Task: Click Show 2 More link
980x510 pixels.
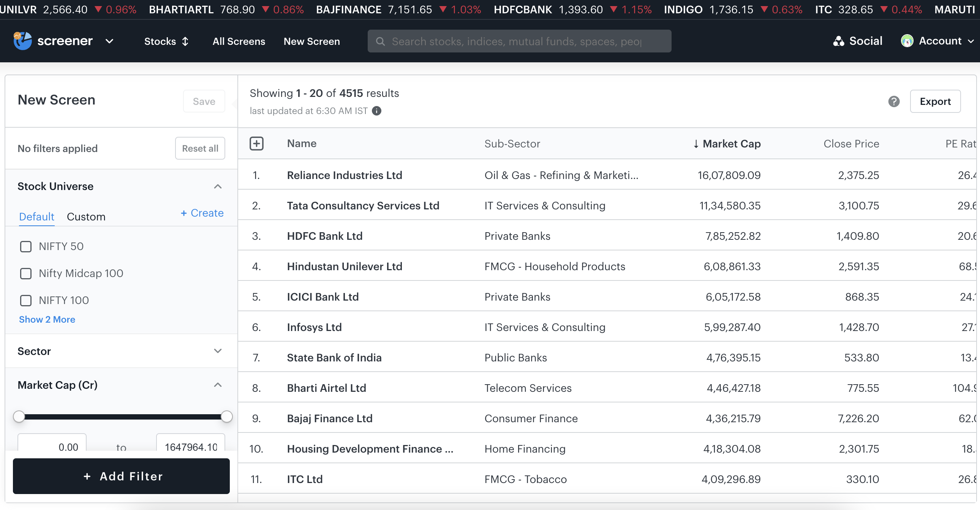Action: click(x=47, y=319)
